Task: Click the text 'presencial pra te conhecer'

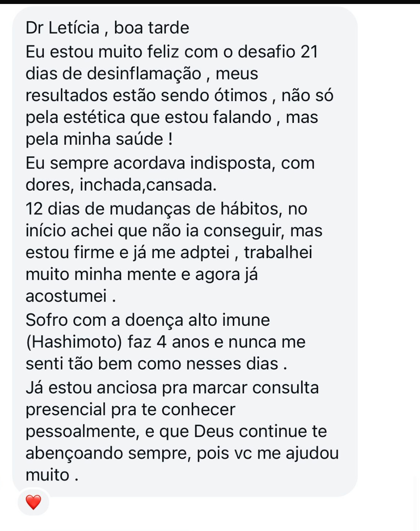Action: pos(130,410)
